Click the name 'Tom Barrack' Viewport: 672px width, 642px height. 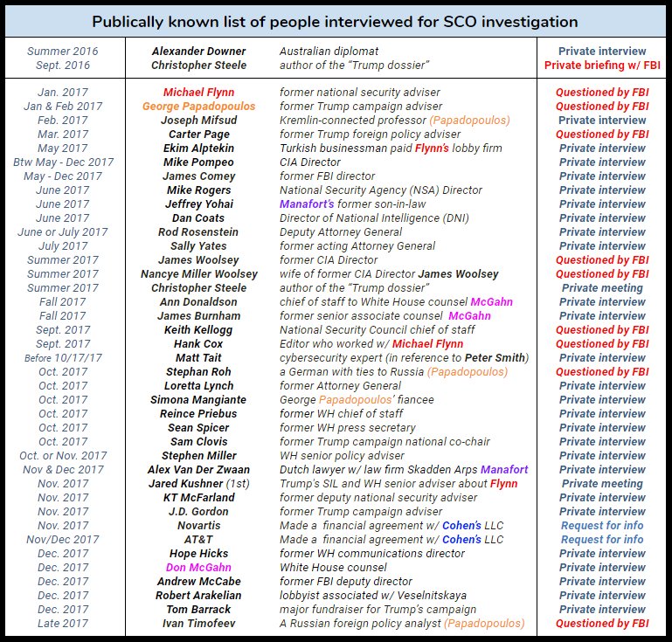(198, 610)
